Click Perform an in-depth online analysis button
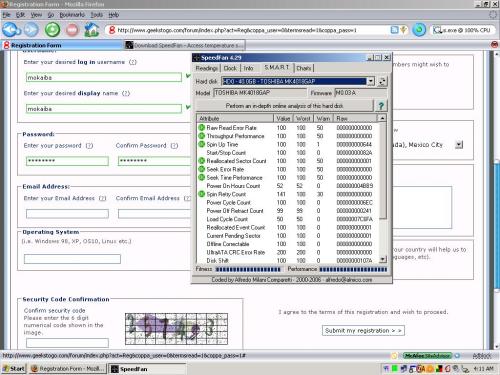The height and width of the screenshot is (375, 500). tap(284, 106)
